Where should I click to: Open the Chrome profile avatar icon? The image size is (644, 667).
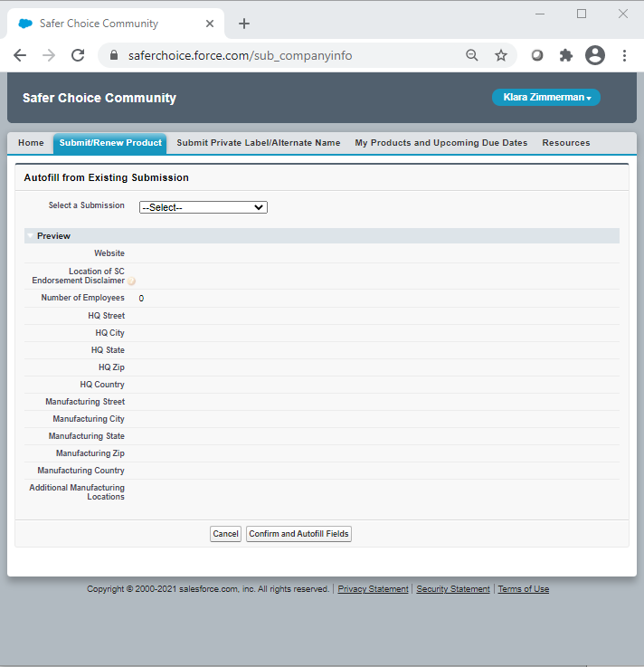[x=595, y=55]
